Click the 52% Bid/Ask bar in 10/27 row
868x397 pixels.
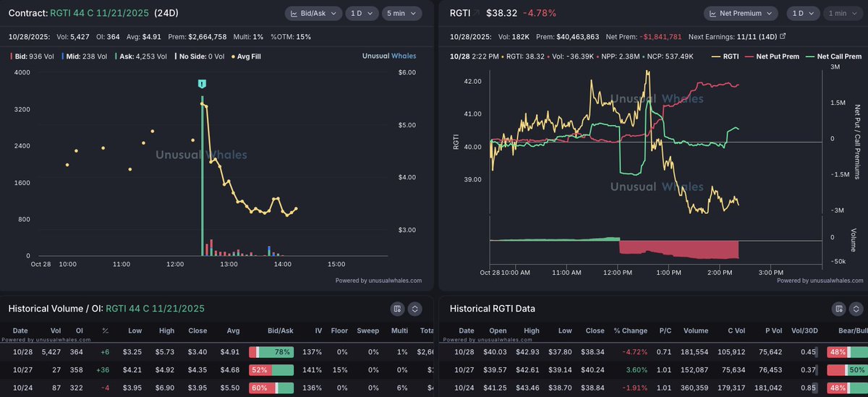tap(271, 370)
